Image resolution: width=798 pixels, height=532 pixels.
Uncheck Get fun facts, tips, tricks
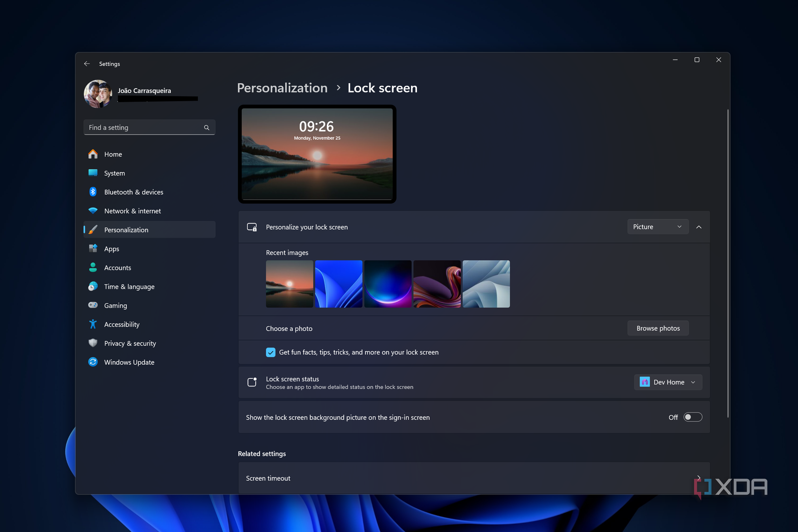pyautogui.click(x=270, y=352)
